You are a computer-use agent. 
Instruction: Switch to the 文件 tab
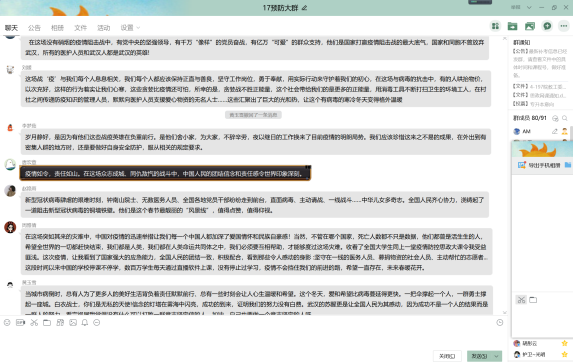(x=80, y=28)
